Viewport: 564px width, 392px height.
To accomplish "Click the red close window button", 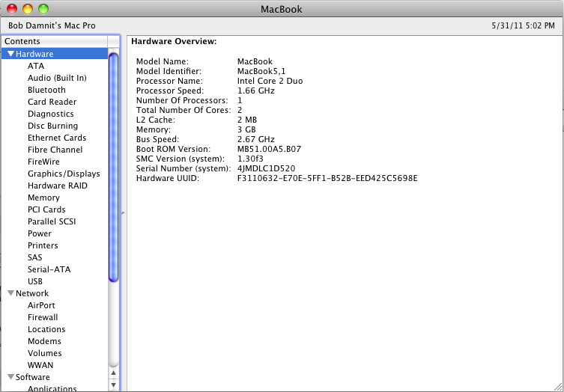I will click(13, 9).
